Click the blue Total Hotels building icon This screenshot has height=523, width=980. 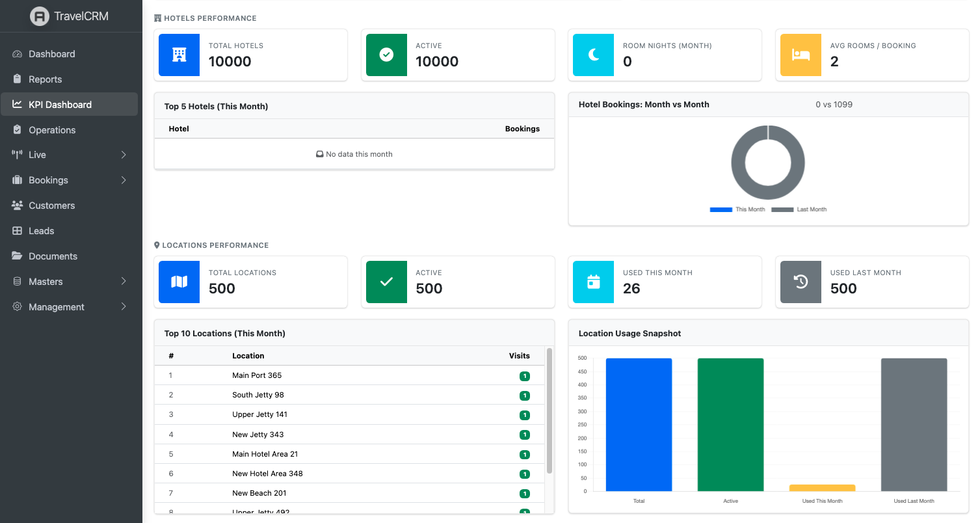click(x=179, y=55)
